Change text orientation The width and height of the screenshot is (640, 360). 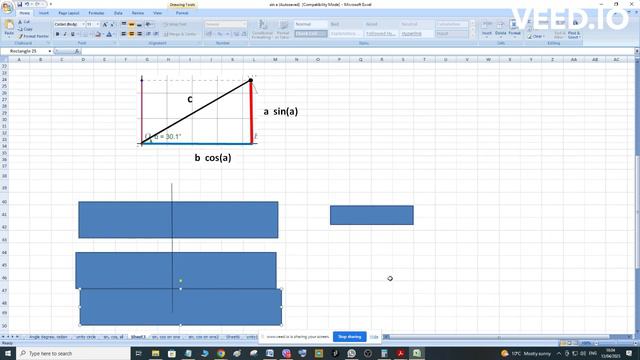pyautogui.click(x=149, y=24)
